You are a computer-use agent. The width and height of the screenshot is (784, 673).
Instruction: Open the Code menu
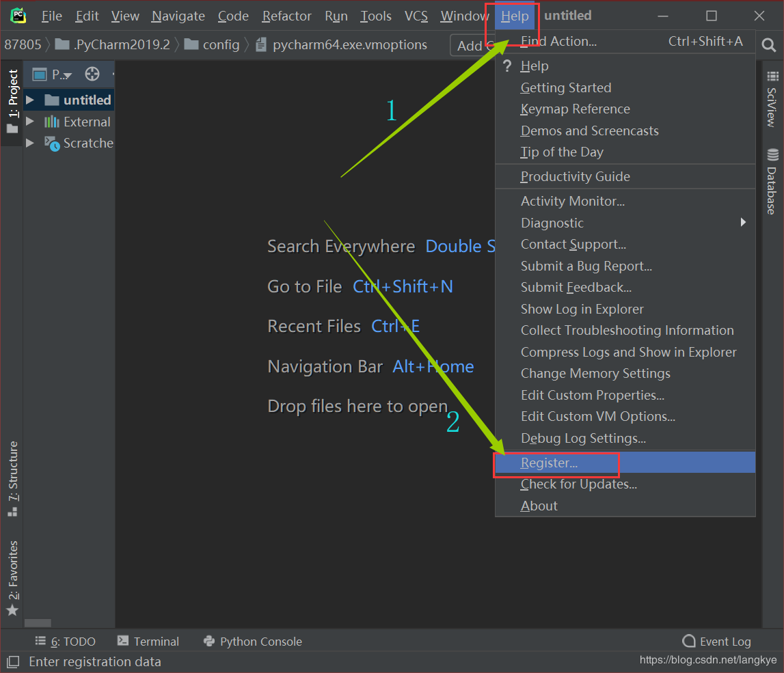point(233,16)
